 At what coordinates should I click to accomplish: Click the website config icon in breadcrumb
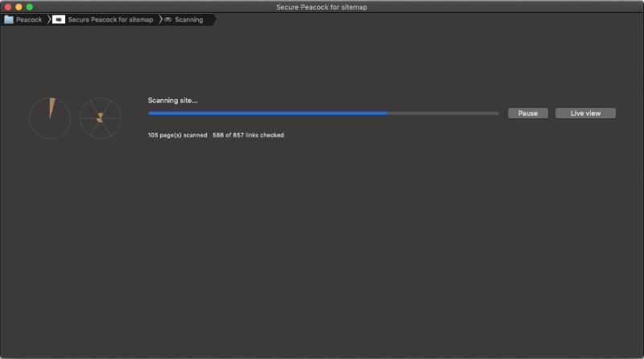59,19
